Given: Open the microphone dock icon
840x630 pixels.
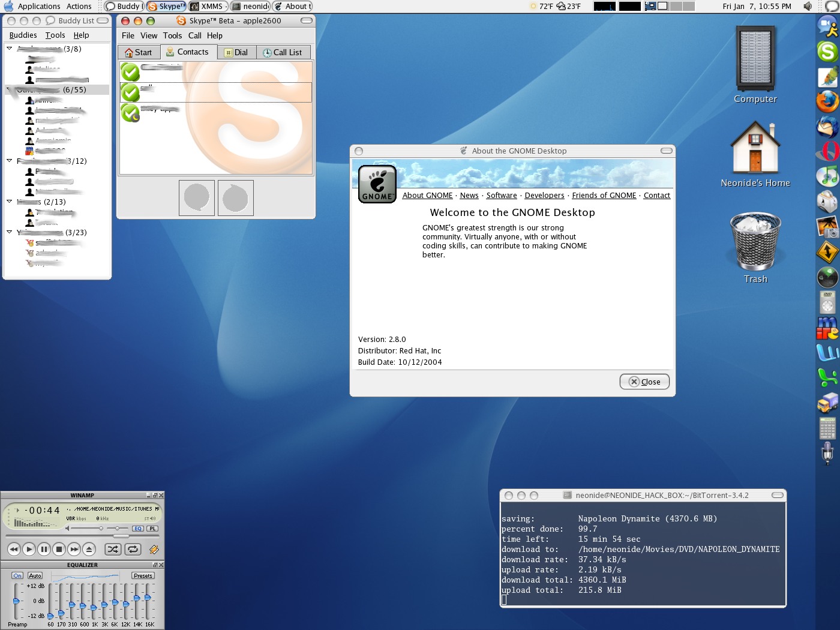Looking at the screenshot, I should (827, 453).
